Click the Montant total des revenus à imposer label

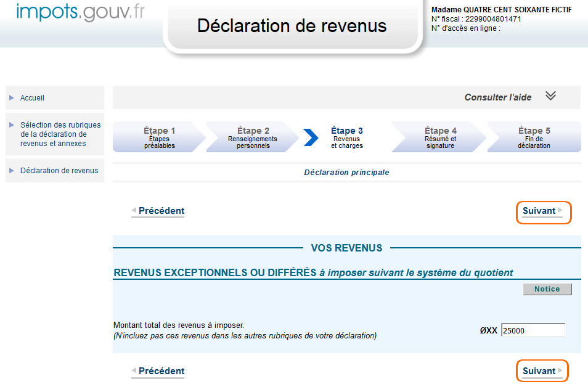(179, 325)
